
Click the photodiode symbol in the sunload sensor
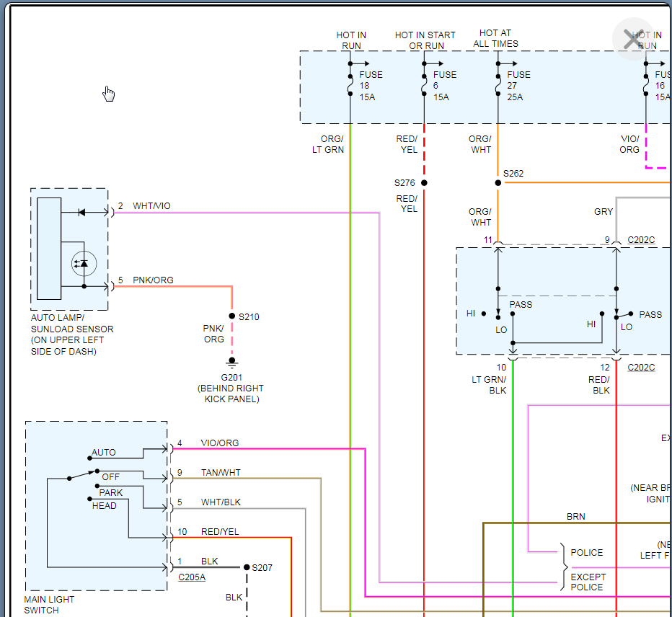click(84, 264)
